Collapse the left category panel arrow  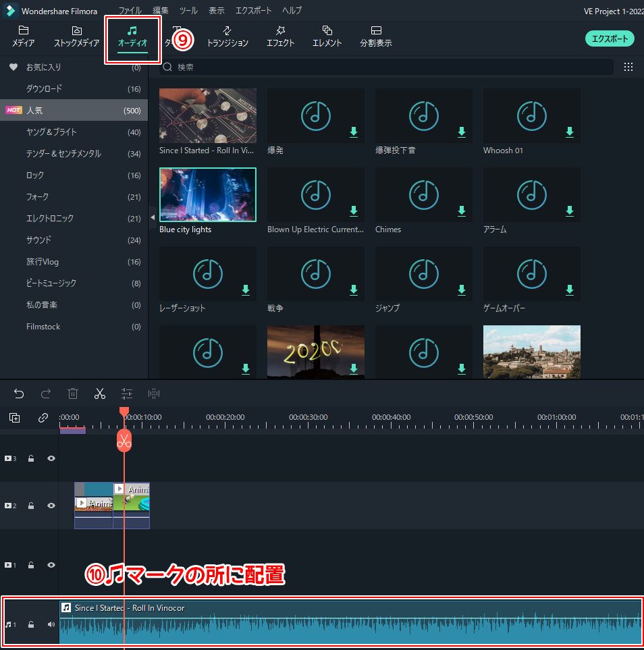tap(152, 217)
